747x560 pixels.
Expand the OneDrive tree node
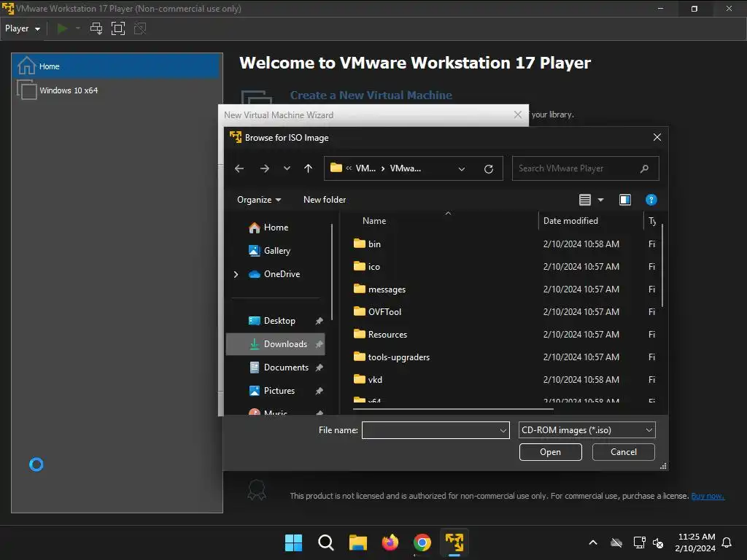point(236,274)
